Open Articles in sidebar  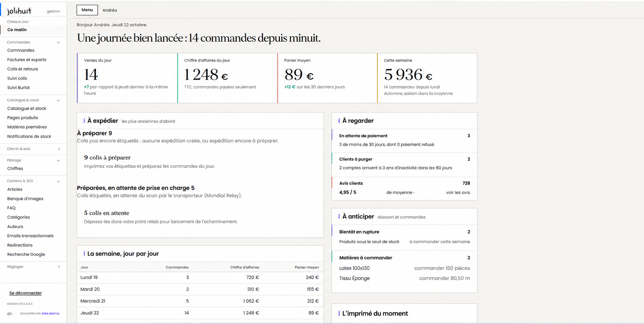pos(15,189)
